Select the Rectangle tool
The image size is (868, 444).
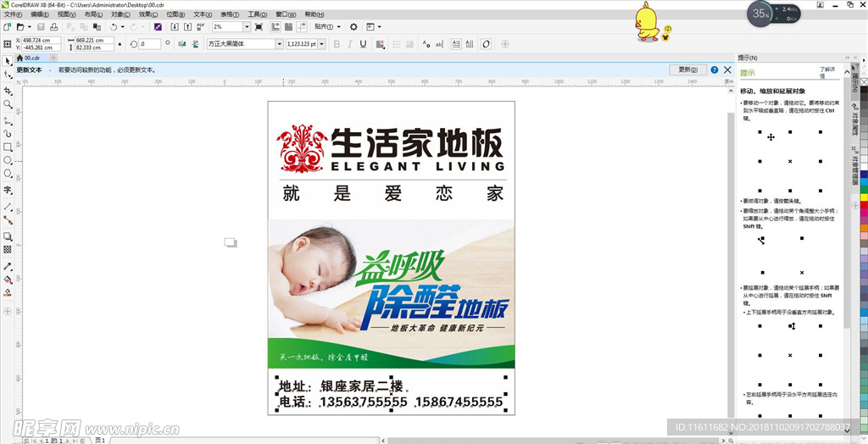click(x=7, y=147)
